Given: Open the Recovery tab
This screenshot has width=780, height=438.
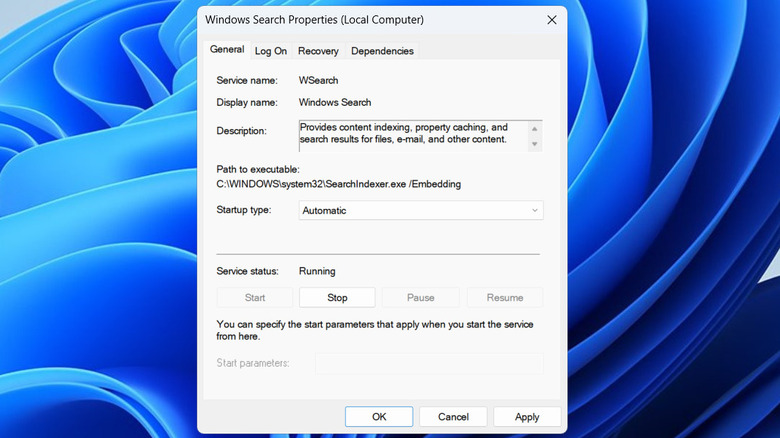Looking at the screenshot, I should pos(318,51).
